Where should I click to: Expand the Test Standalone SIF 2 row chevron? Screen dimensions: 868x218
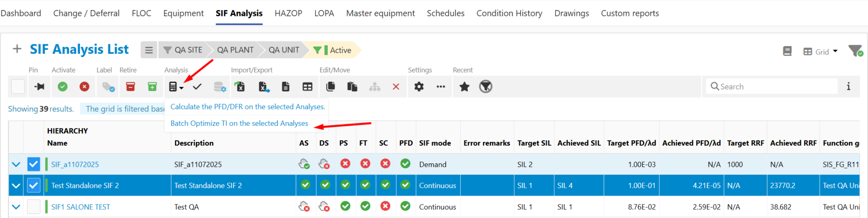tap(16, 185)
